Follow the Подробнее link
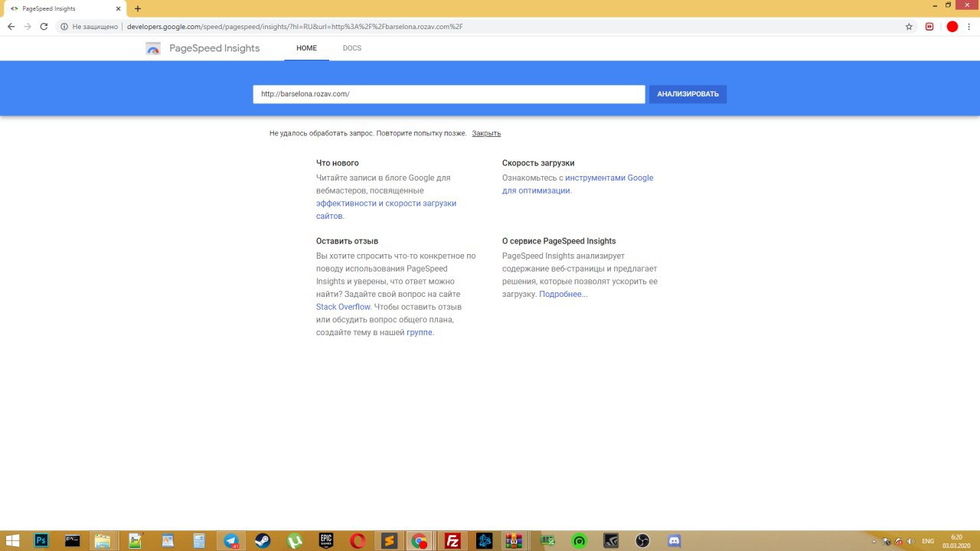980x551 pixels. (563, 294)
